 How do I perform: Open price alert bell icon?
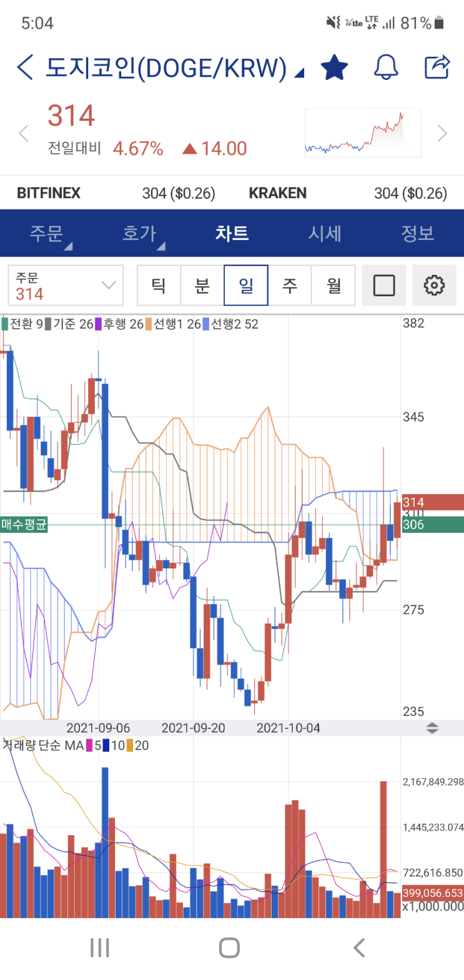point(386,67)
